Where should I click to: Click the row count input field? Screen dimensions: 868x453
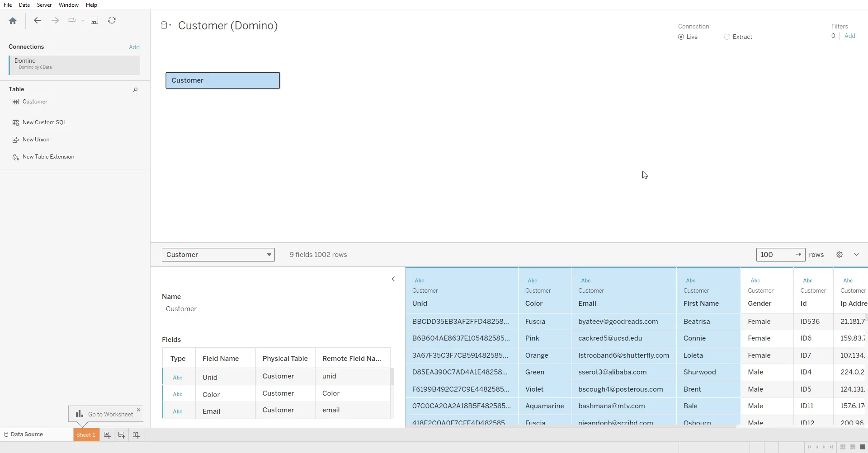pyautogui.click(x=775, y=255)
